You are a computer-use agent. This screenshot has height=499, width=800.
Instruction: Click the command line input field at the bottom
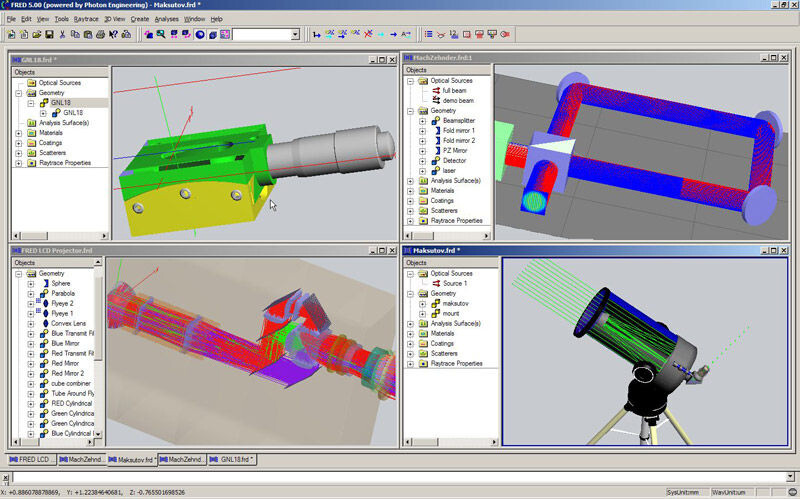click(x=398, y=478)
